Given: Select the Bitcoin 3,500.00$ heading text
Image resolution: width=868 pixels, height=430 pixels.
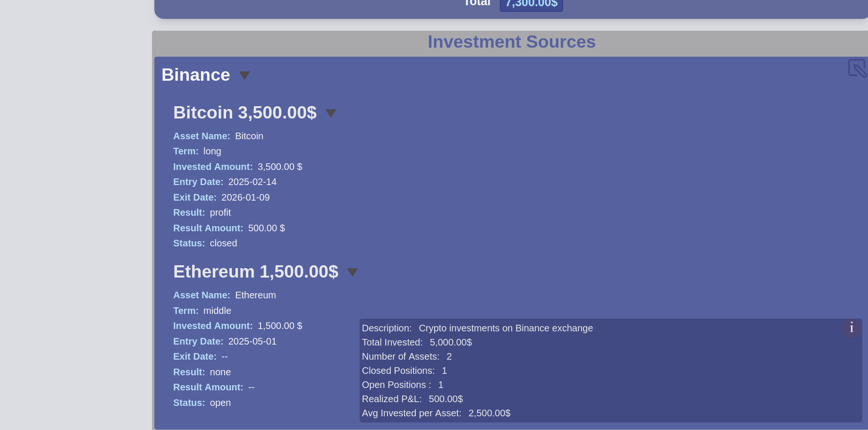Looking at the screenshot, I should (244, 113).
